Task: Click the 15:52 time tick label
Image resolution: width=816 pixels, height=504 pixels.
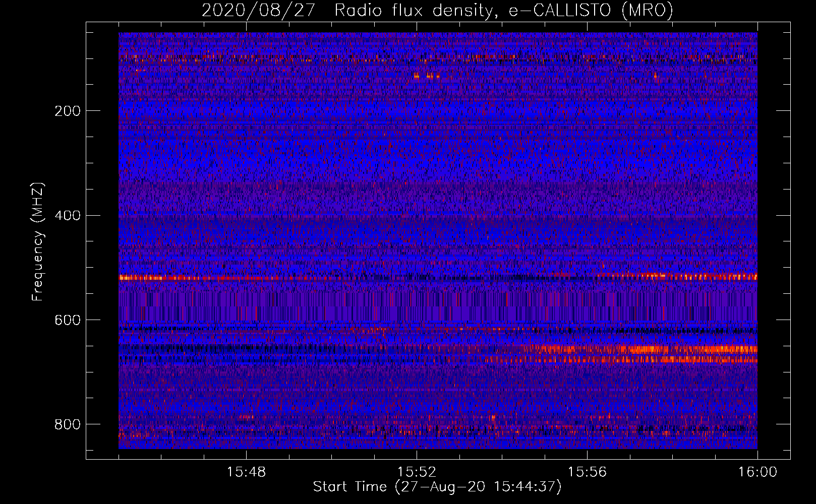Action: 417,472
